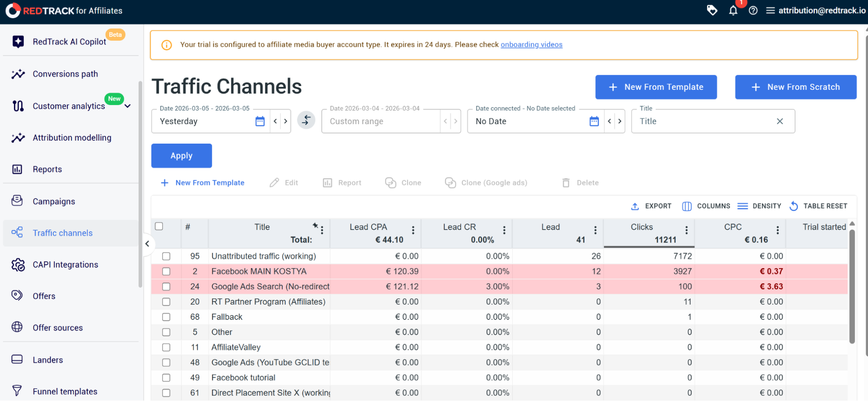Screen dimensions: 868x401
Task: Check the Other row checkbox
Action: 166,332
